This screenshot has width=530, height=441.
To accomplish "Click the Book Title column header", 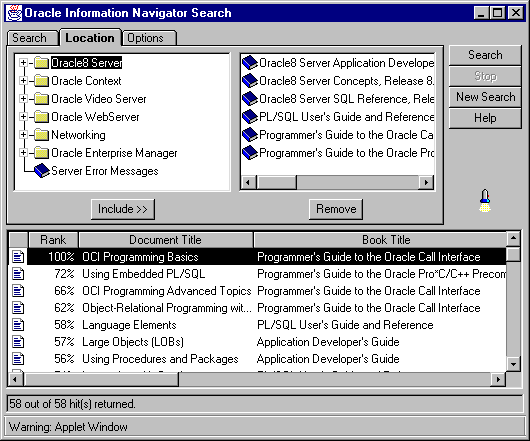I will 380,240.
